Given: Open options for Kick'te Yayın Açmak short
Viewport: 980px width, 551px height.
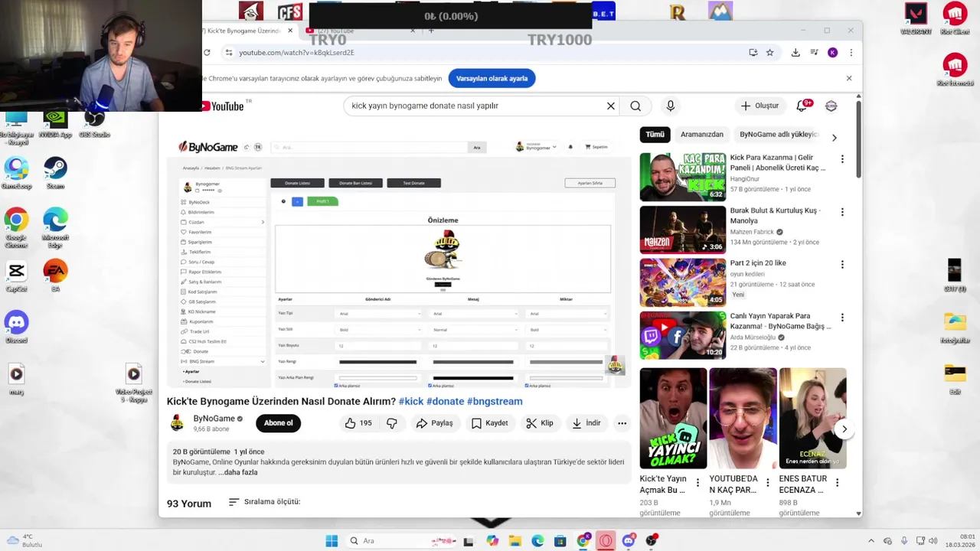Looking at the screenshot, I should click(697, 483).
